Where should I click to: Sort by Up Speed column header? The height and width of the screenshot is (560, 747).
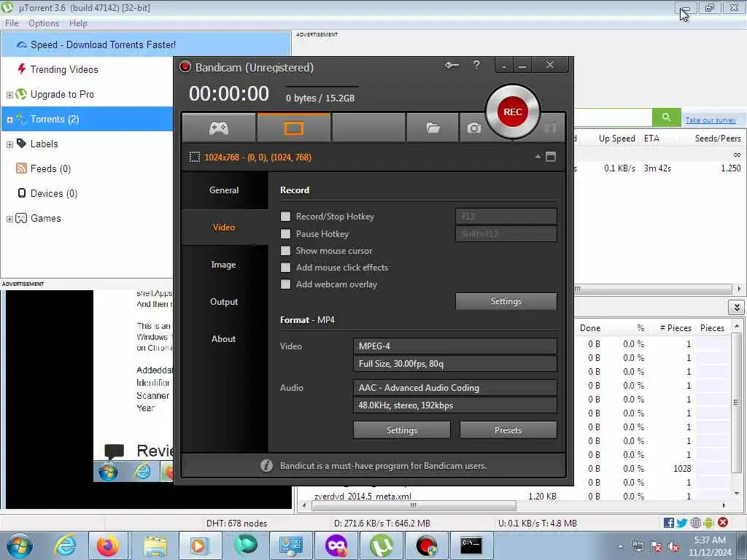pos(616,139)
